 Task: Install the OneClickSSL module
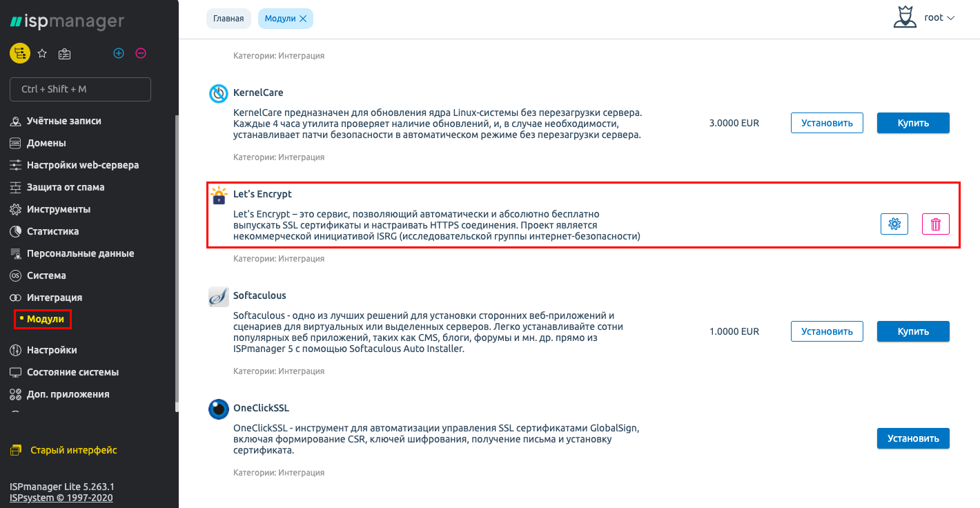coord(913,438)
